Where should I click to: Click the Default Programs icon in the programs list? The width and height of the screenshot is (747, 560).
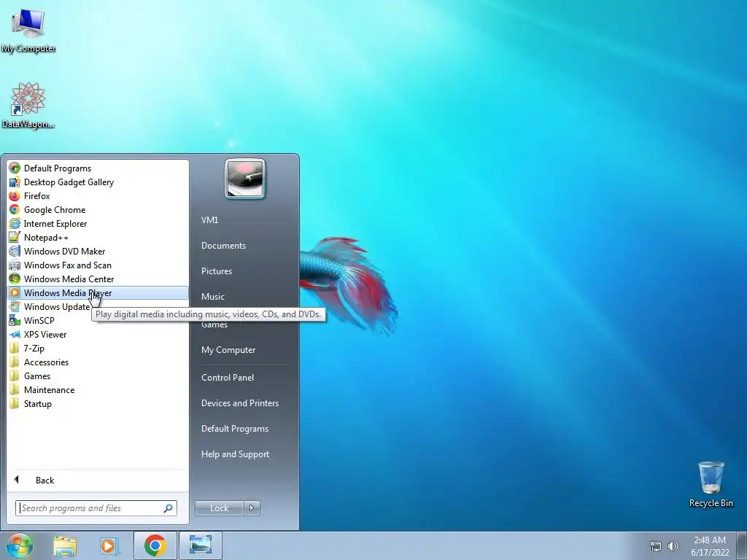click(15, 168)
